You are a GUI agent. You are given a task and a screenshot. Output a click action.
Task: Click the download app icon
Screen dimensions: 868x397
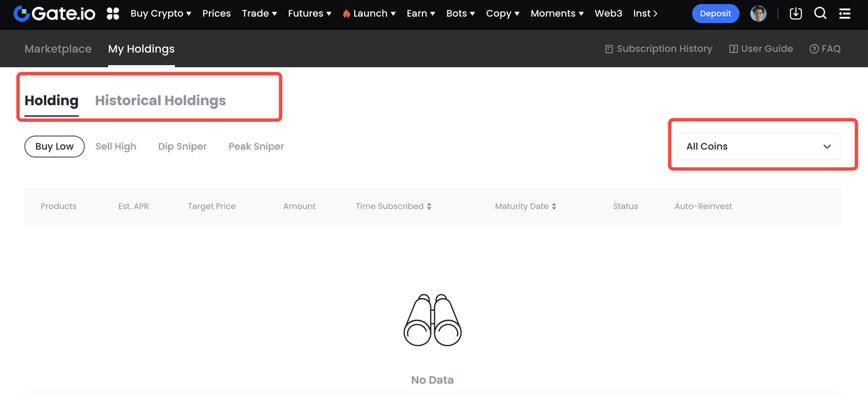pyautogui.click(x=795, y=14)
